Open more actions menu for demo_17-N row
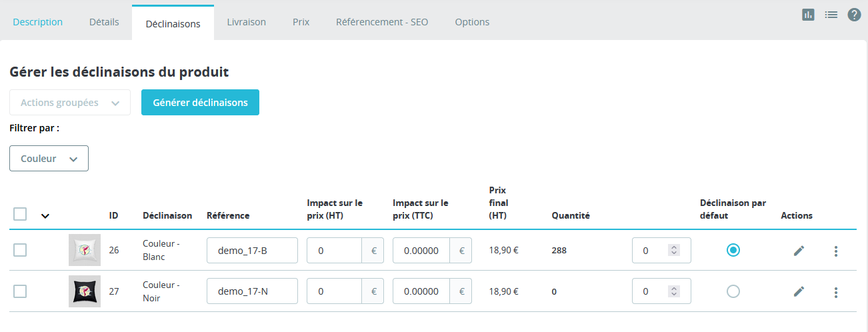This screenshot has height=332, width=868. [836, 292]
